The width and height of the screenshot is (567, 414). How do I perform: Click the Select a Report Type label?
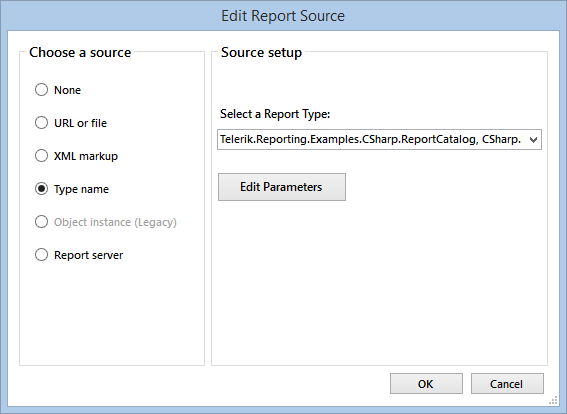tap(275, 114)
